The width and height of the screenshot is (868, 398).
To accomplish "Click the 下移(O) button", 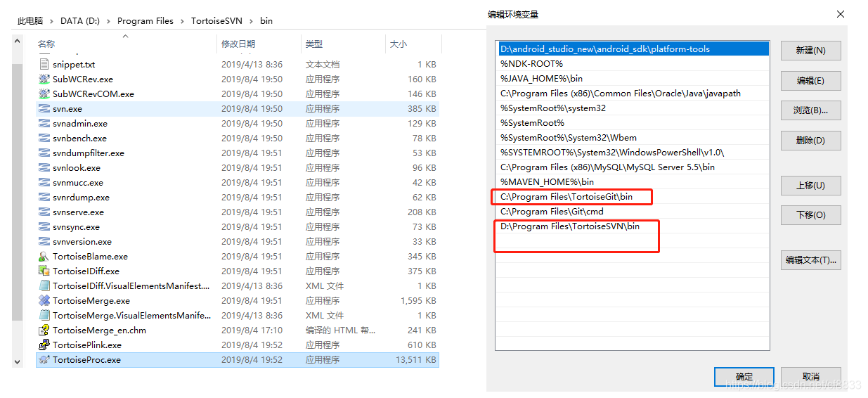I will click(x=810, y=215).
